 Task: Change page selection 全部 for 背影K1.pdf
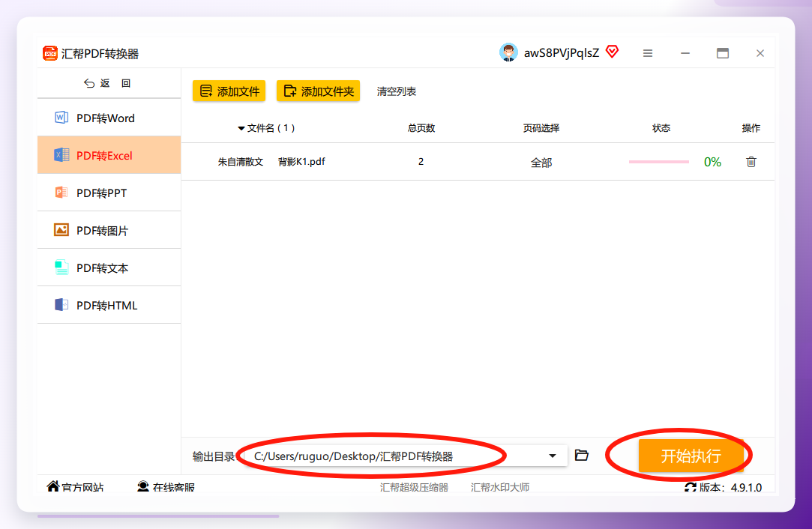tap(541, 163)
